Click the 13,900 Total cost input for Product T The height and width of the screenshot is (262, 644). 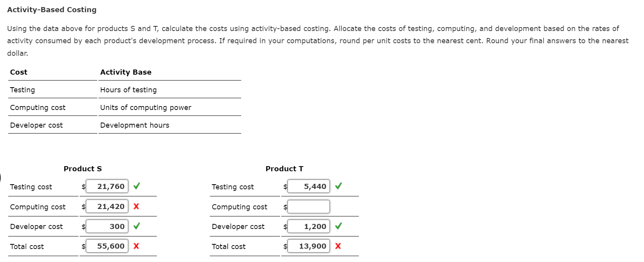pos(308,246)
